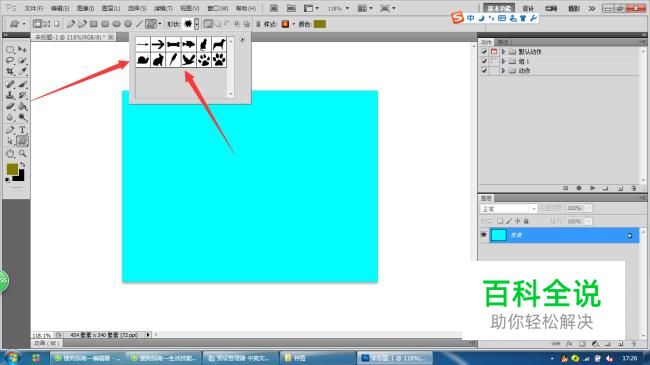Start recording an action
This screenshot has width=650, height=365.
579,188
